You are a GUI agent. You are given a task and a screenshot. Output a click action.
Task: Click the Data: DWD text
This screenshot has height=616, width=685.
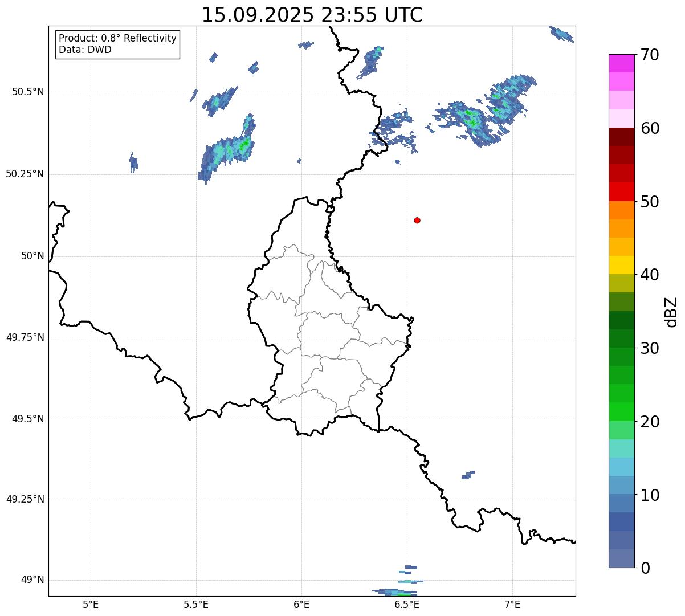85,50
